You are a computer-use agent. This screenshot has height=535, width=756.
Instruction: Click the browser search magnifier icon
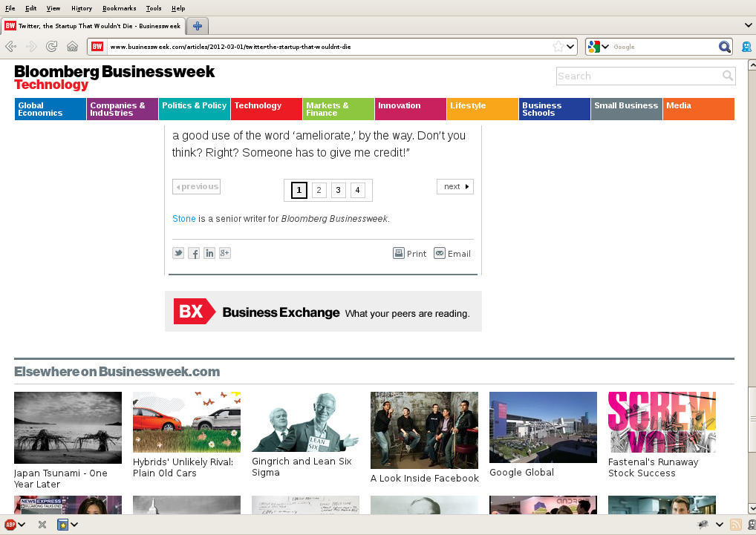coord(724,47)
